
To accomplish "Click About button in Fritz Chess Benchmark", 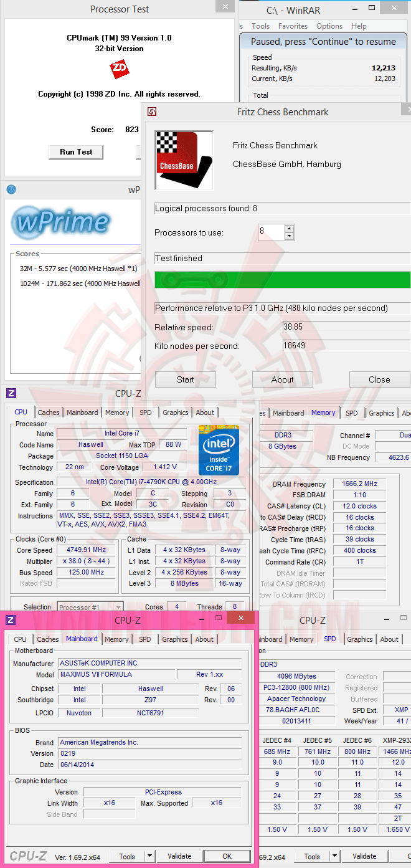I will (x=283, y=379).
